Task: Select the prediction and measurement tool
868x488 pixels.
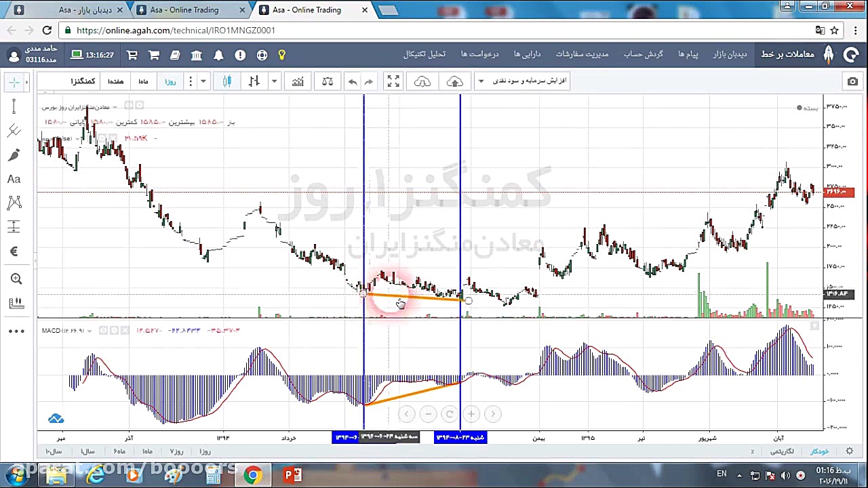Action: pos(14,226)
